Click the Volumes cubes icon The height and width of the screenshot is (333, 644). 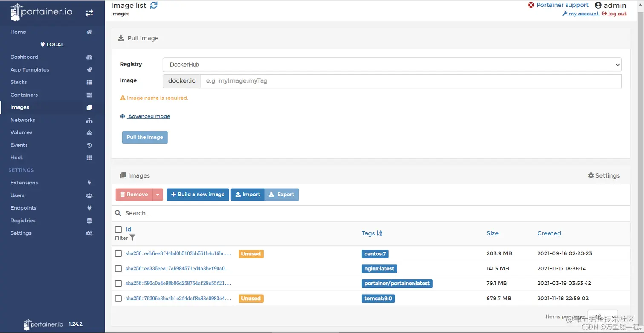89,132
